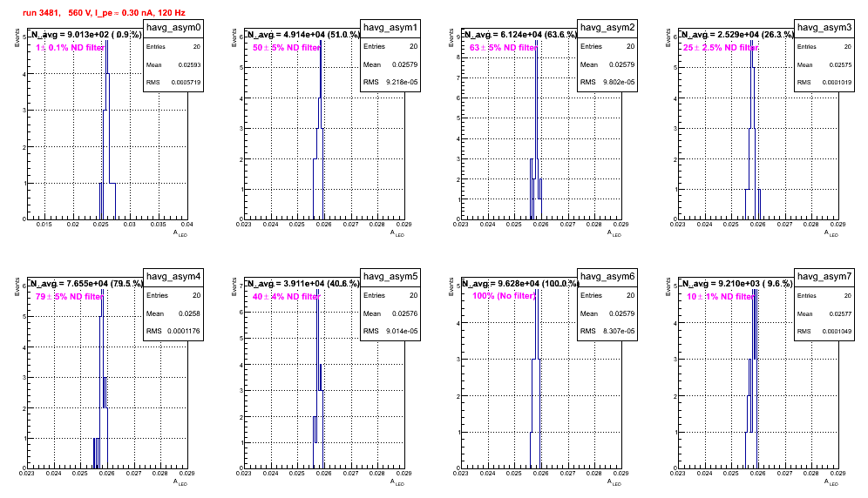Select the Mean value 0.02576
868x498 pixels.
(x=405, y=313)
